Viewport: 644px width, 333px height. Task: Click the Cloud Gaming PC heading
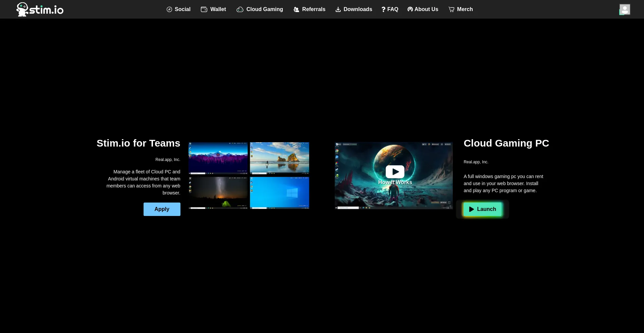(506, 143)
